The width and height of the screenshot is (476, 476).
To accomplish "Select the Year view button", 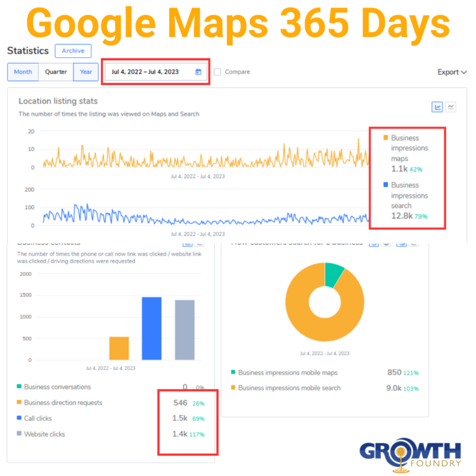I will coord(85,72).
